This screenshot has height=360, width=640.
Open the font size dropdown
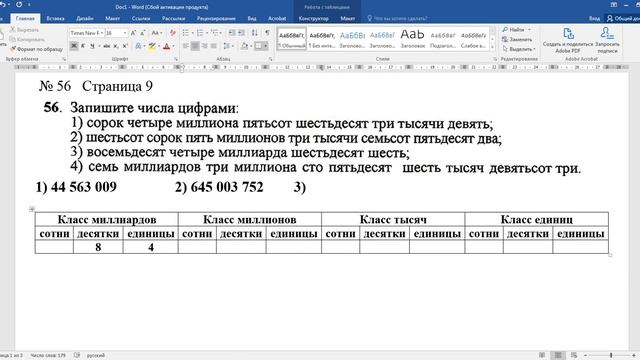click(125, 33)
